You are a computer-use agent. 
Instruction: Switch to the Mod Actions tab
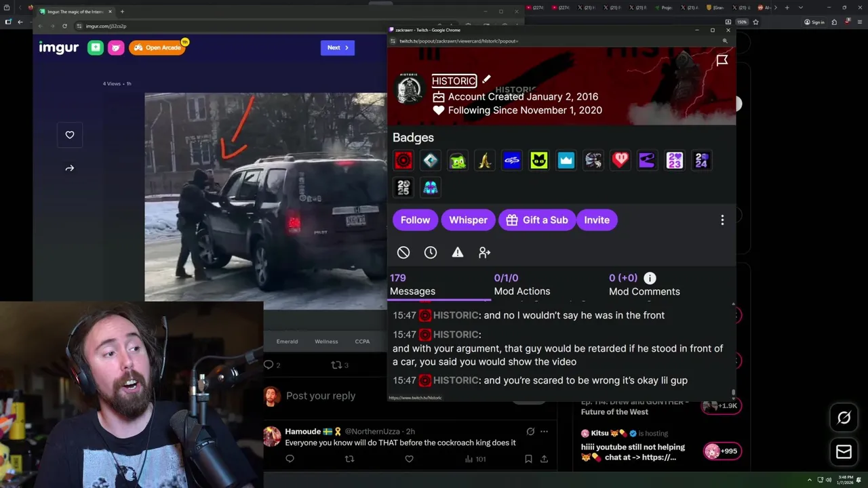522,285
